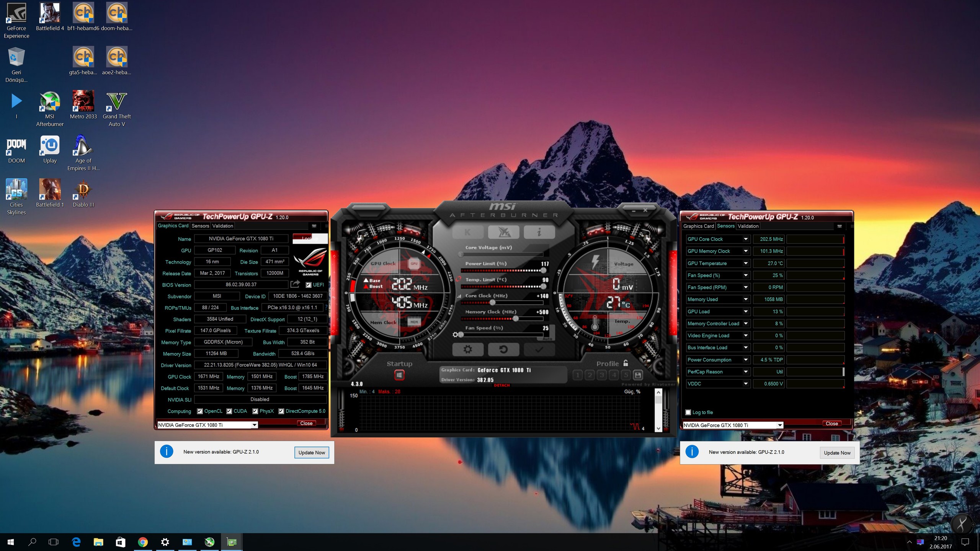Select Afterburner profile slot 1
The image size is (980, 551).
(578, 375)
